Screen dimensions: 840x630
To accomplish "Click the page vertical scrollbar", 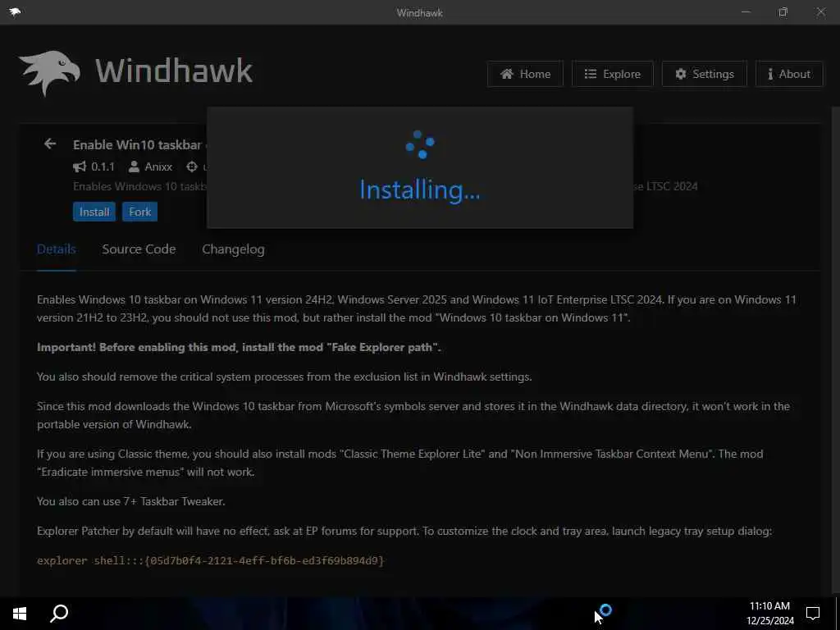I will [x=836, y=348].
